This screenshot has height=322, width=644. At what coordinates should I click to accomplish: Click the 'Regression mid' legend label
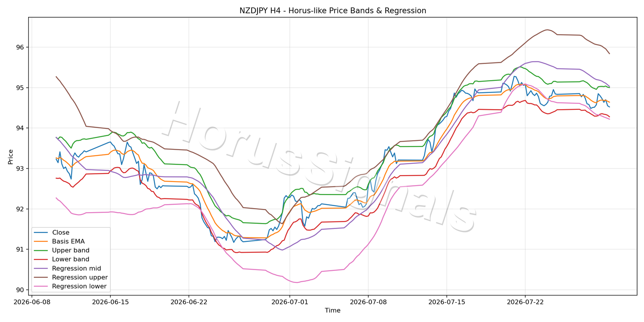coord(76,268)
